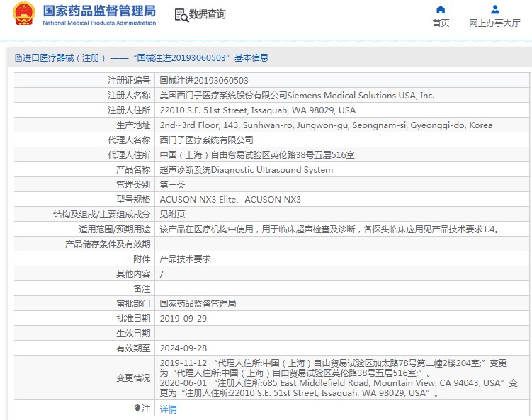Select the 2020-06-01 change record line
Screen dimensions: 532x420
click(x=339, y=387)
